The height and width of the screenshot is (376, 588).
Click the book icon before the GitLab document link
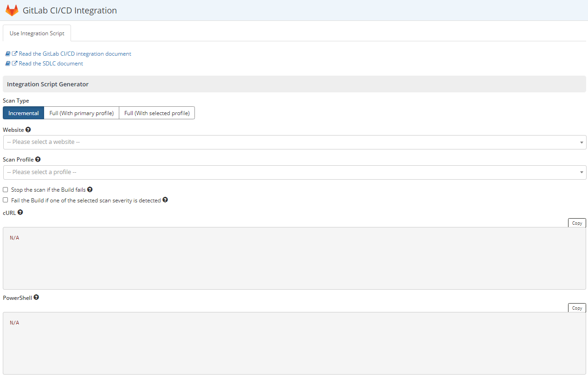tap(7, 53)
